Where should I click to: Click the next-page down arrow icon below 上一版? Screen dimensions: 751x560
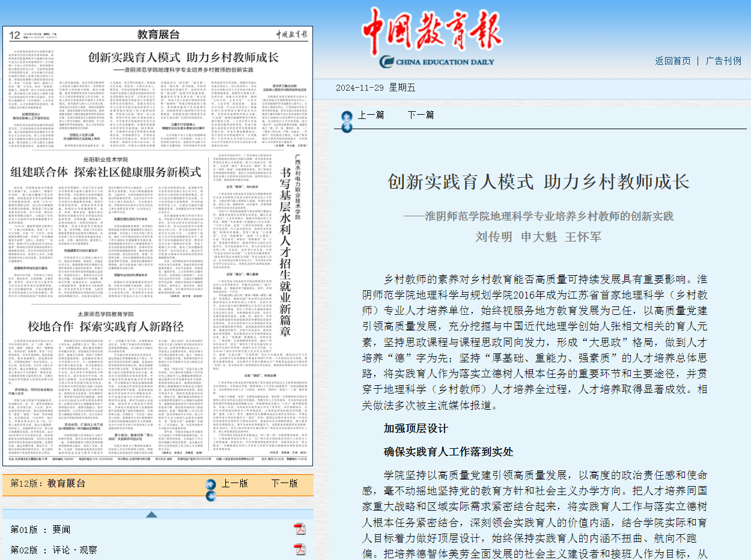[210, 496]
